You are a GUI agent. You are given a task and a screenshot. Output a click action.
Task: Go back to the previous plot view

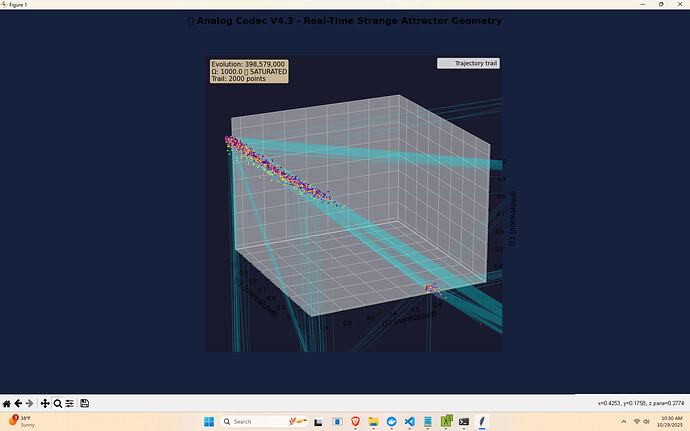[x=19, y=403]
